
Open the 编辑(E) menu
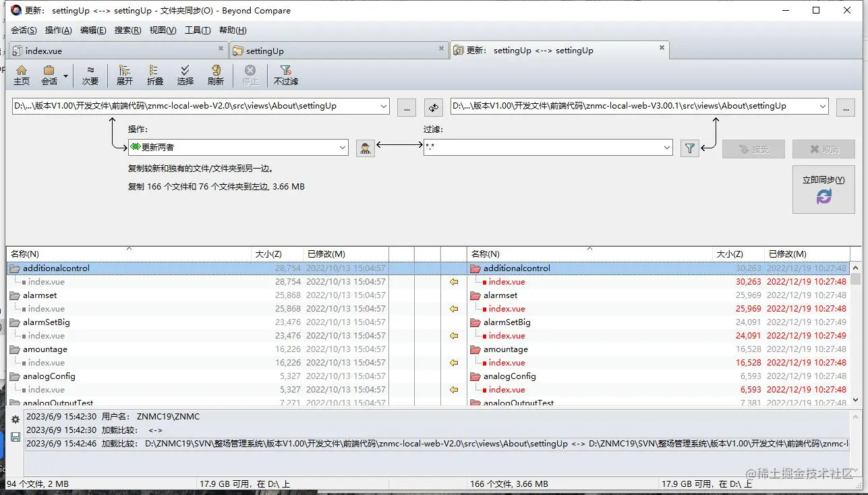coord(93,30)
